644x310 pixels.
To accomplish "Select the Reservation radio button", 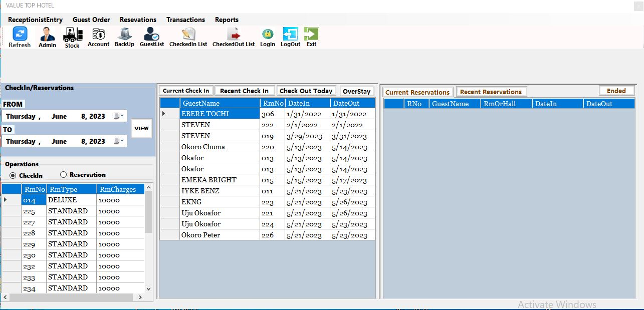I will click(x=63, y=174).
